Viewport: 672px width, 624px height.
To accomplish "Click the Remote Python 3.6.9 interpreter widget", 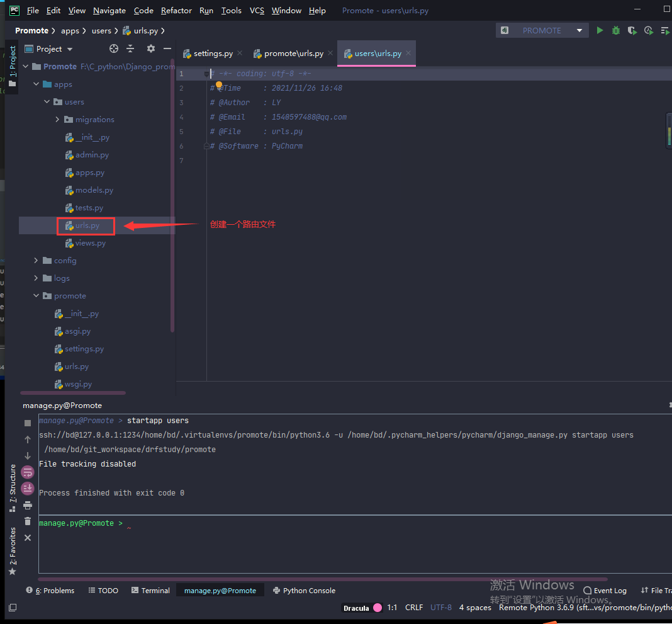I will click(x=585, y=608).
